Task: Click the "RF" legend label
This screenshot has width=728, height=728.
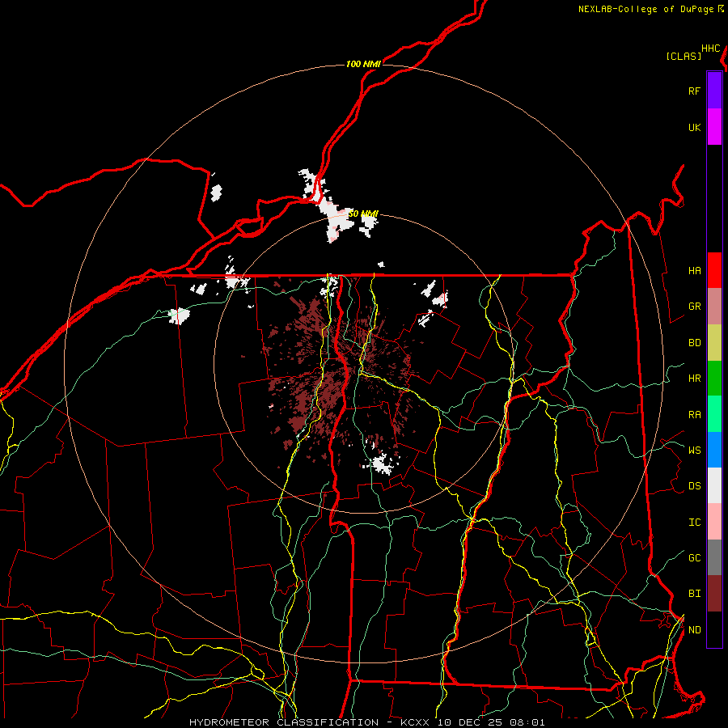Action: click(x=694, y=91)
